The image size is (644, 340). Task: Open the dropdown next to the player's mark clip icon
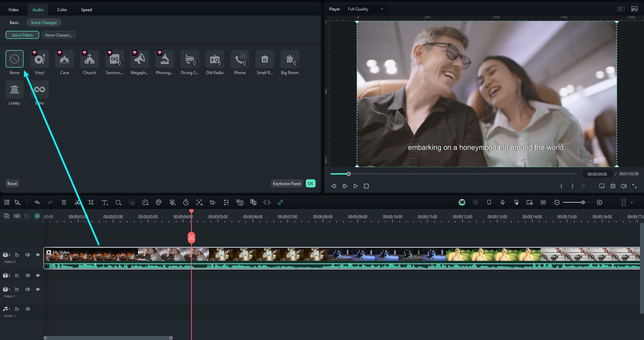[591, 186]
